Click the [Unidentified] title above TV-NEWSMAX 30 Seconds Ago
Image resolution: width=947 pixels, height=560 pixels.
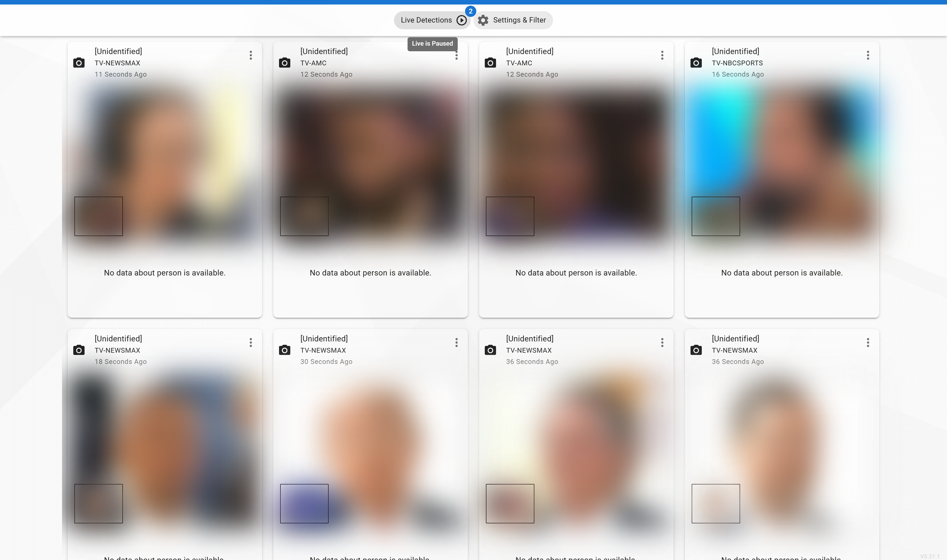[x=324, y=339]
